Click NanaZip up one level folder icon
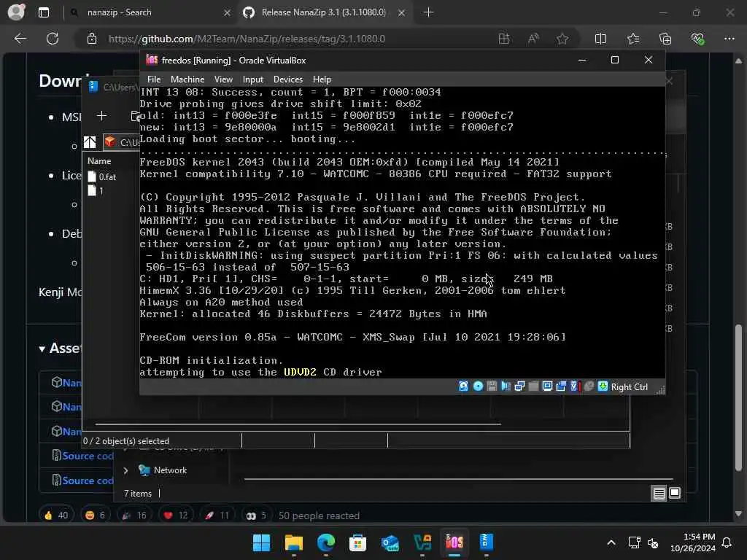This screenshot has height=560, width=747. pyautogui.click(x=90, y=142)
